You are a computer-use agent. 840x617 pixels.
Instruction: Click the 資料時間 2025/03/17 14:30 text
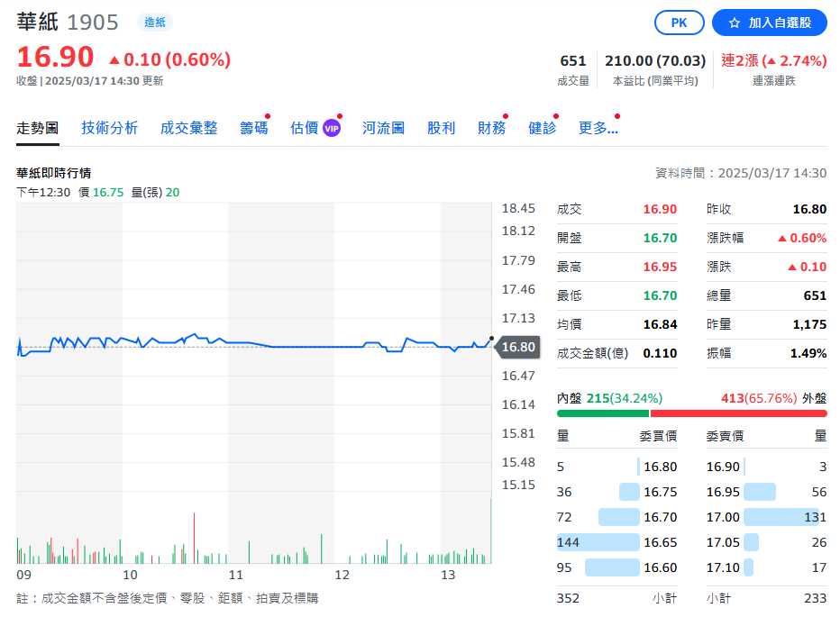[x=741, y=173]
